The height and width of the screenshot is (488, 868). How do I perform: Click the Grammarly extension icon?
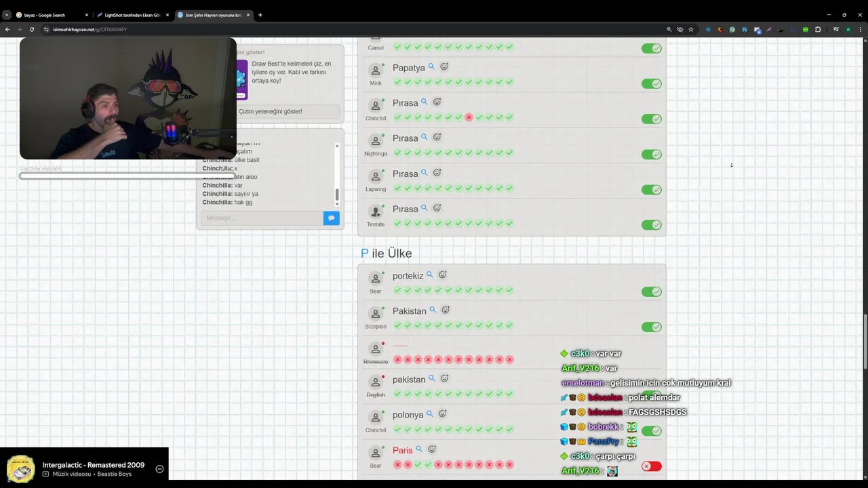coord(732,29)
